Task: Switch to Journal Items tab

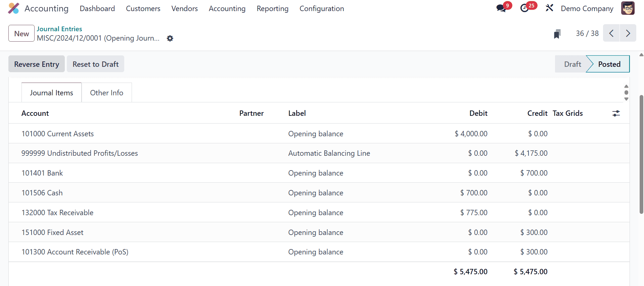Action: click(x=51, y=93)
